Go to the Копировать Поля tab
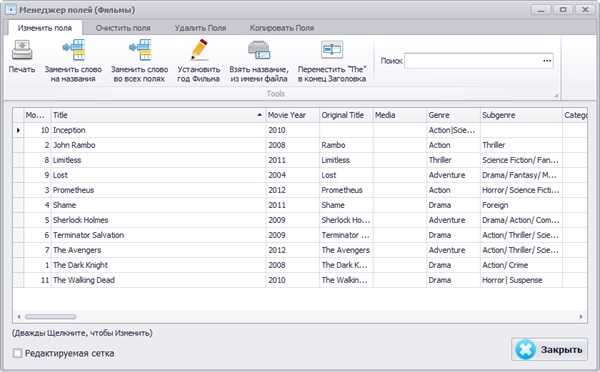 click(x=282, y=28)
